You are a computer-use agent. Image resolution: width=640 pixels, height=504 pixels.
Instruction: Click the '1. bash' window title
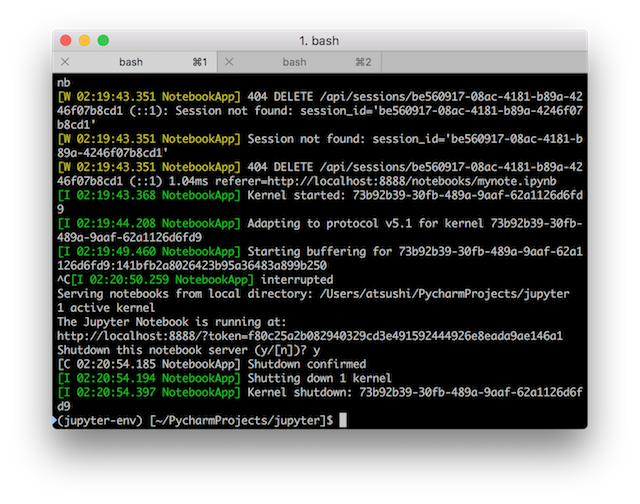[320, 40]
